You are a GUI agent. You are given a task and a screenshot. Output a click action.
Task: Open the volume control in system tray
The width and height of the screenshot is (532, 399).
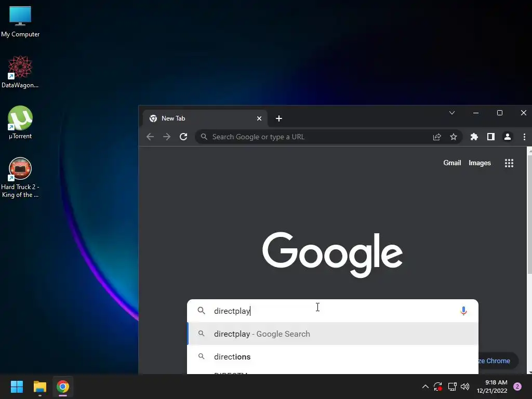(465, 387)
